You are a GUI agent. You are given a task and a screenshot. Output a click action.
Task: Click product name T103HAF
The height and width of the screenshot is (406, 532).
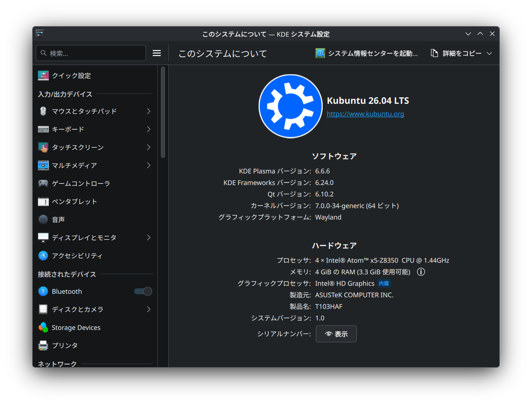[x=329, y=306]
